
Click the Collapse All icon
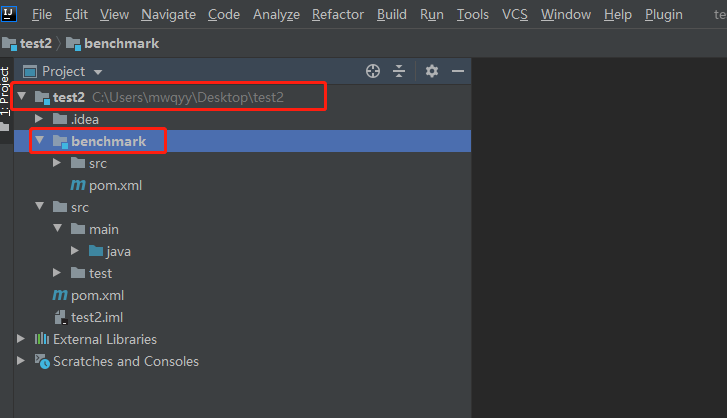point(399,71)
